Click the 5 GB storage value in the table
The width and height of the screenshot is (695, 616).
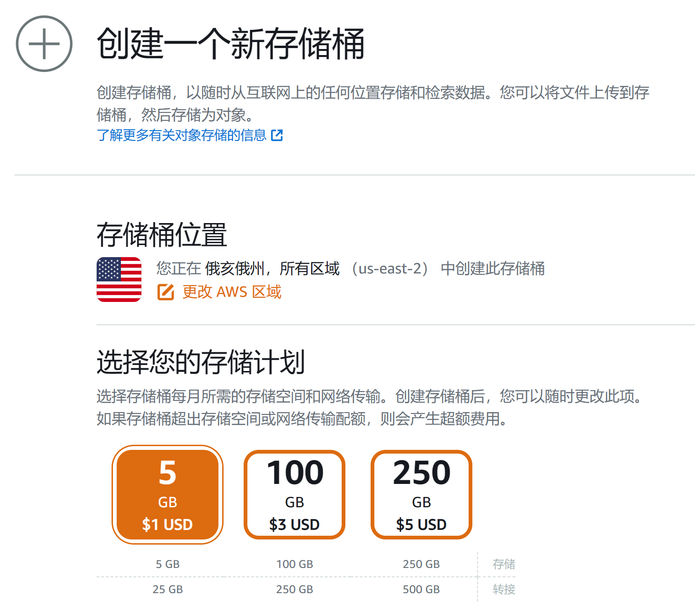[168, 564]
